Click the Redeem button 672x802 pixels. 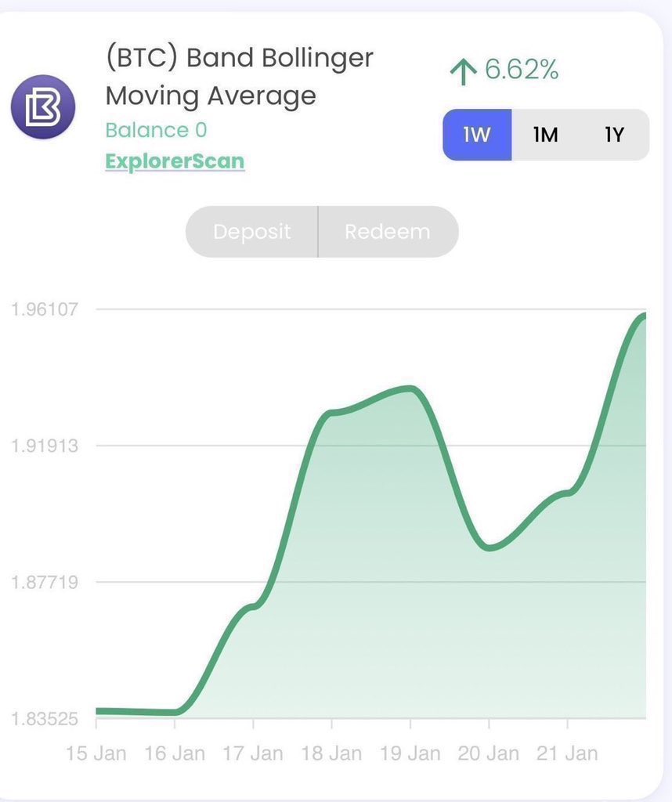(388, 232)
